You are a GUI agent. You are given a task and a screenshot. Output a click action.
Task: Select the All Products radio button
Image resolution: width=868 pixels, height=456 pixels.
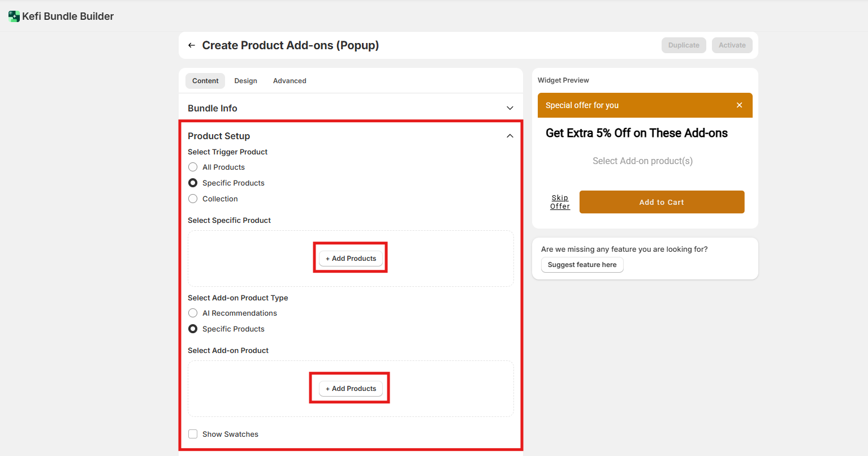tap(193, 167)
